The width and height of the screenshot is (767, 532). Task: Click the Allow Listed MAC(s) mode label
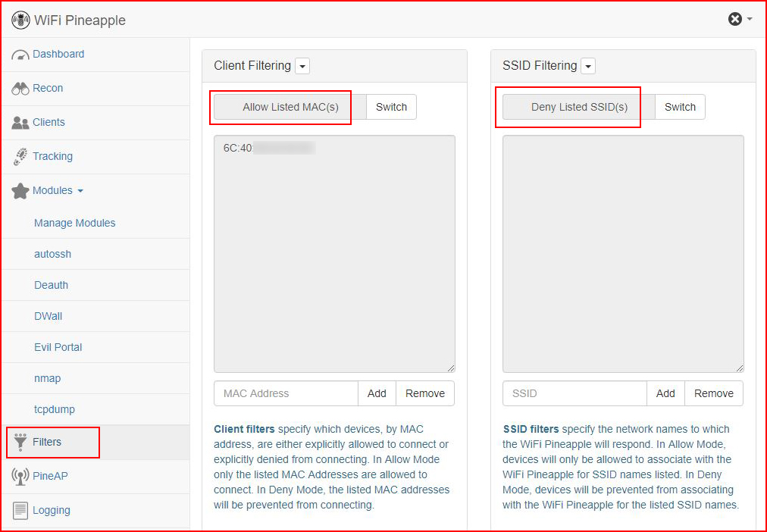290,107
